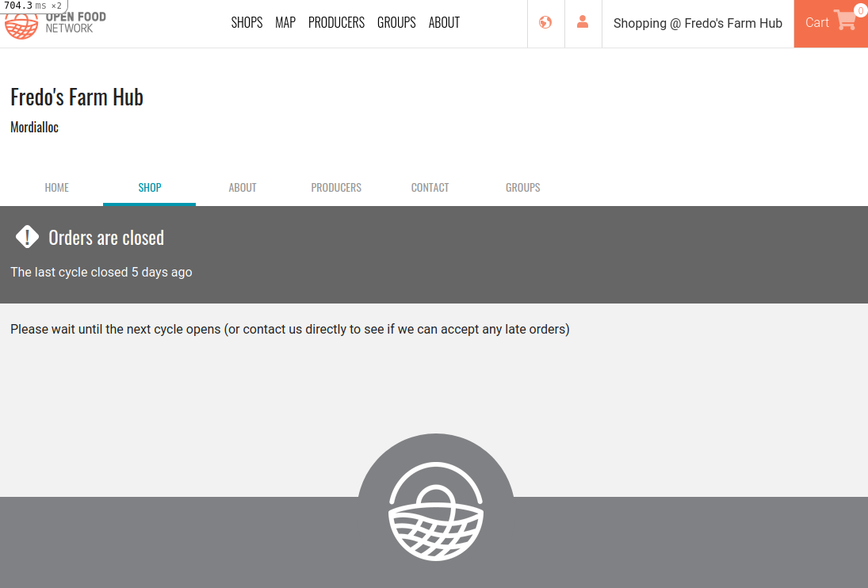Screen dimensions: 868x588
Task: Switch to the Home tab
Action: pyautogui.click(x=57, y=188)
